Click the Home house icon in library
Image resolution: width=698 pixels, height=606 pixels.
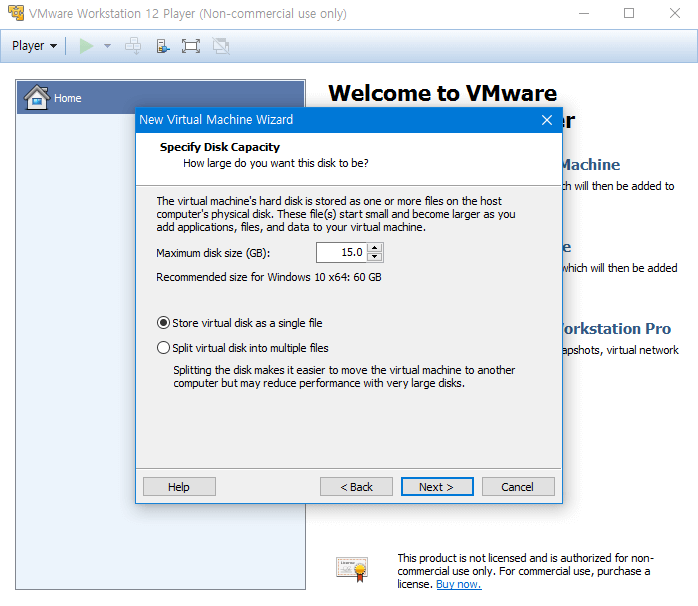pyautogui.click(x=36, y=97)
